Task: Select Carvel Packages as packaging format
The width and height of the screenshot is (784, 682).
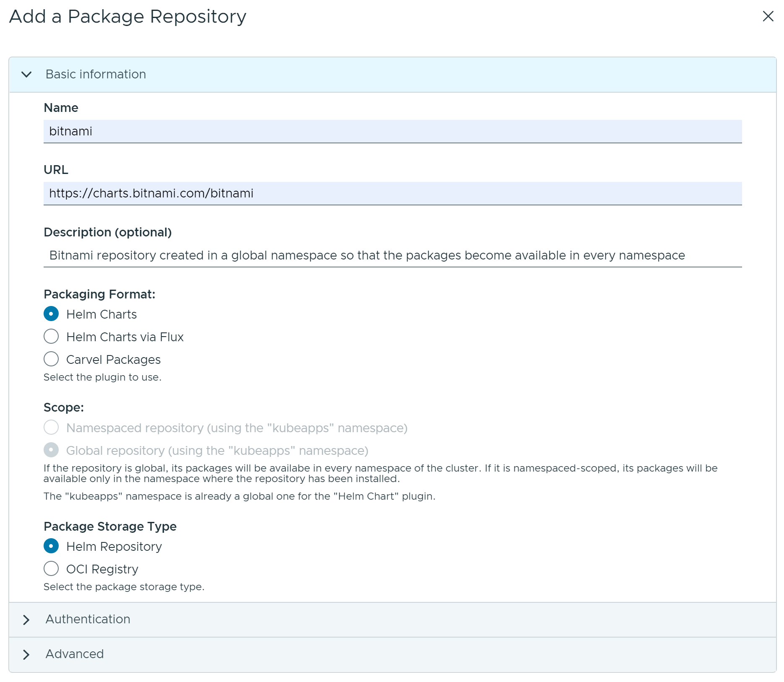Action: pos(51,359)
